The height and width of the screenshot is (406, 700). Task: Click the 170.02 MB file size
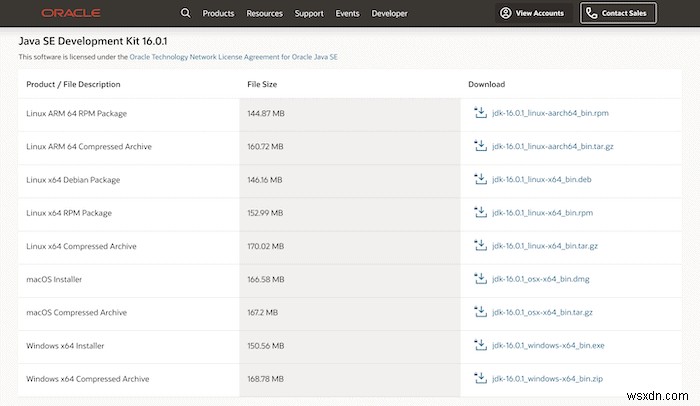point(266,246)
